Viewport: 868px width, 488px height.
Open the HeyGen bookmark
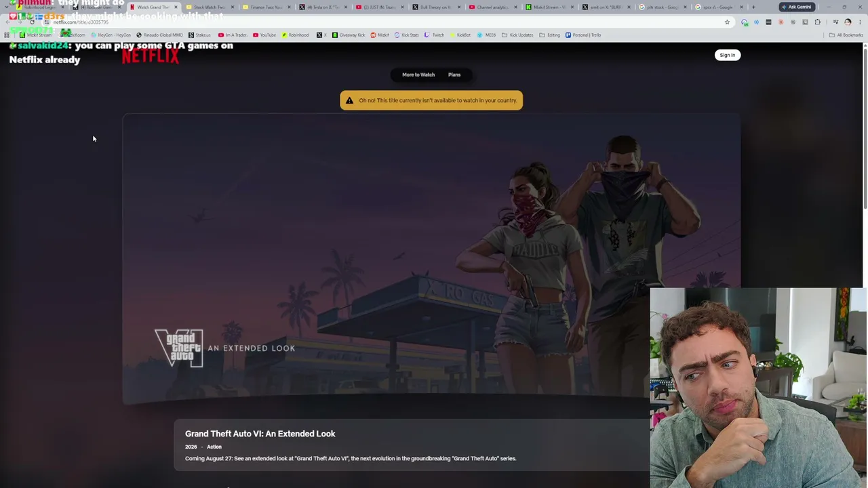111,35
